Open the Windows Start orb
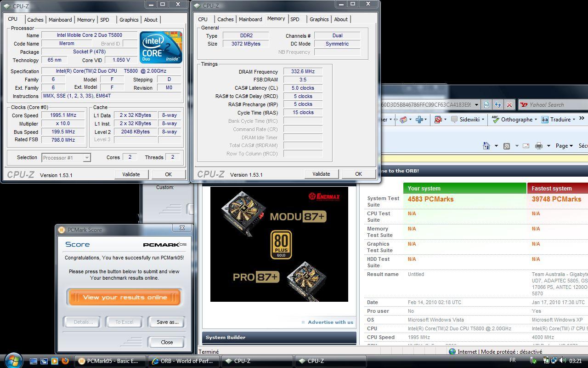The height and width of the screenshot is (368, 588). (13, 360)
